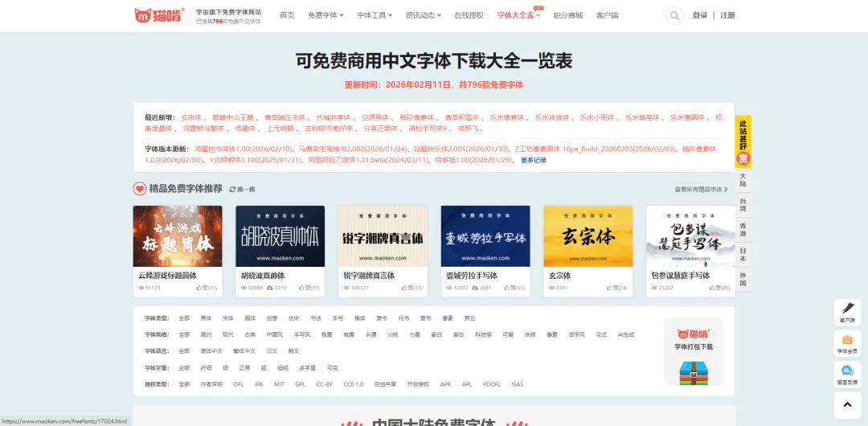Click download count icon of 壹城劳拉手写体
This screenshot has width=868, height=426.
coord(475,288)
